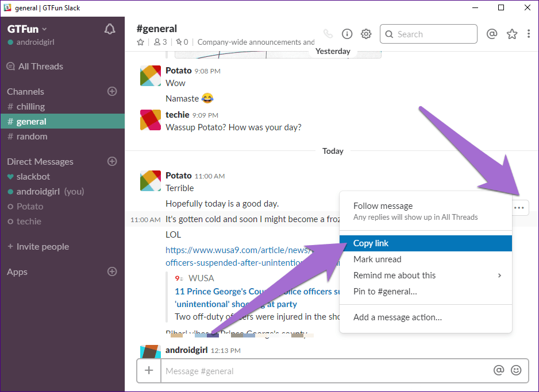
Task: Open starred items star icon
Action: (512, 34)
